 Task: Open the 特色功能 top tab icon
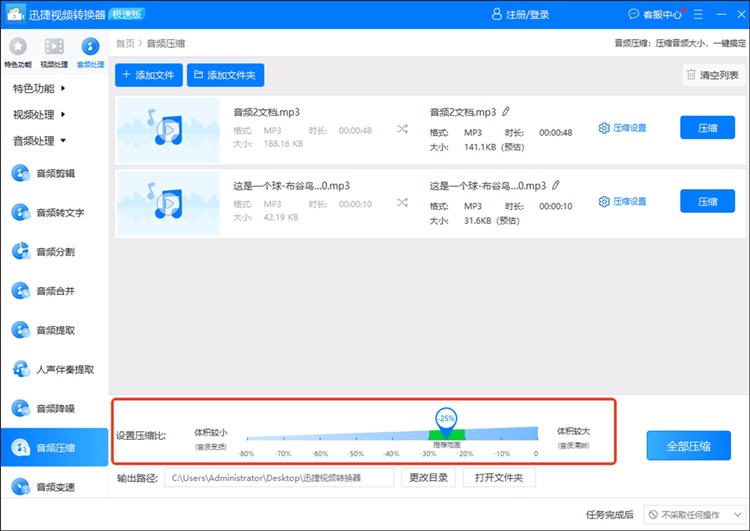[18, 46]
